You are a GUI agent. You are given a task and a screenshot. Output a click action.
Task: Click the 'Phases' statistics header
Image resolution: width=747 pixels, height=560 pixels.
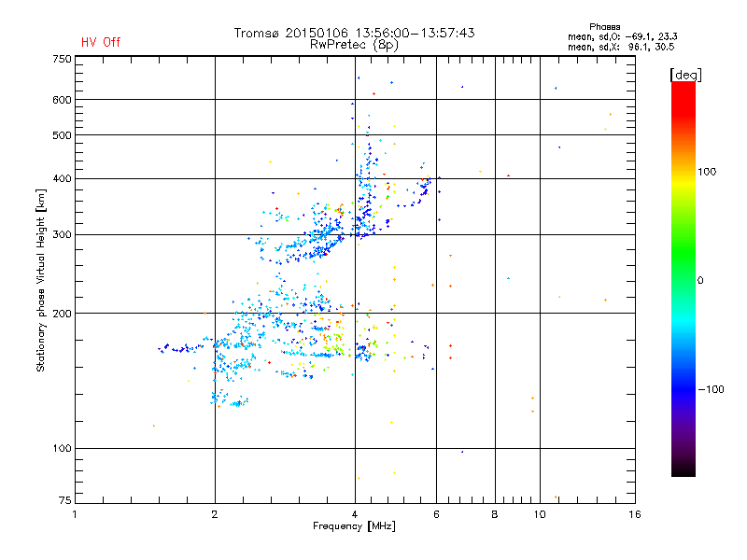[604, 27]
